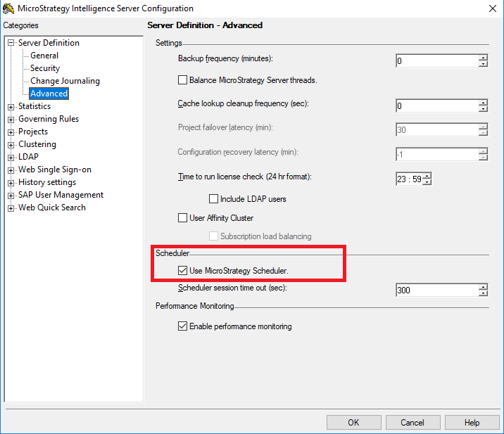Decrease Backup frequency with down arrow
Image resolution: width=504 pixels, height=434 pixels.
pos(483,64)
